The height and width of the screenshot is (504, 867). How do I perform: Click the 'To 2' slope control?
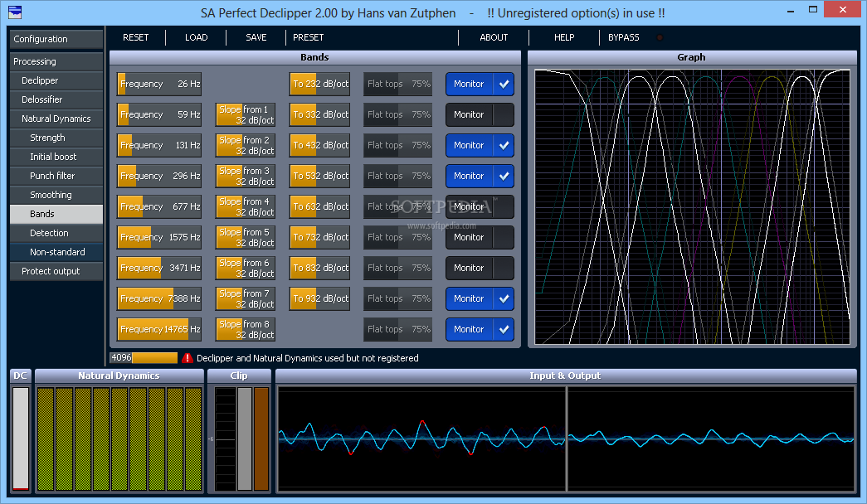coord(319,84)
